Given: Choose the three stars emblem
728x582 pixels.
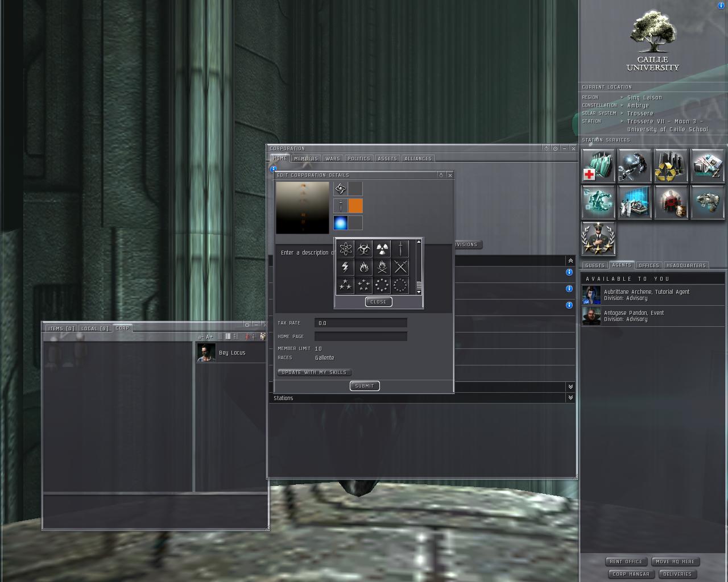Looking at the screenshot, I should (x=345, y=285).
